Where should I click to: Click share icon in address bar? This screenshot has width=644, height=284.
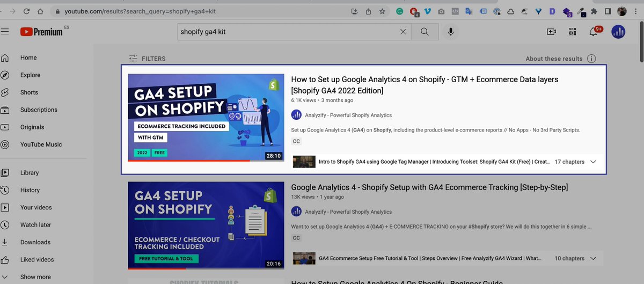pyautogui.click(x=369, y=11)
